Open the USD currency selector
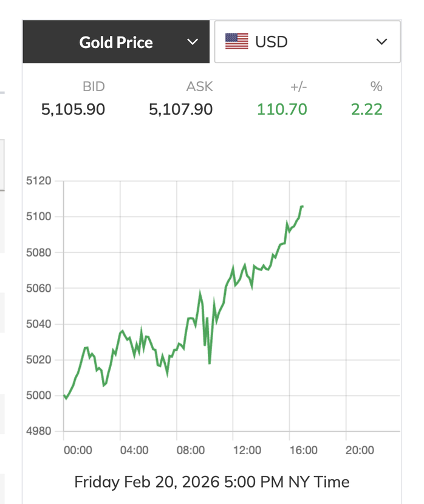This screenshot has width=424, height=504. coord(307,42)
